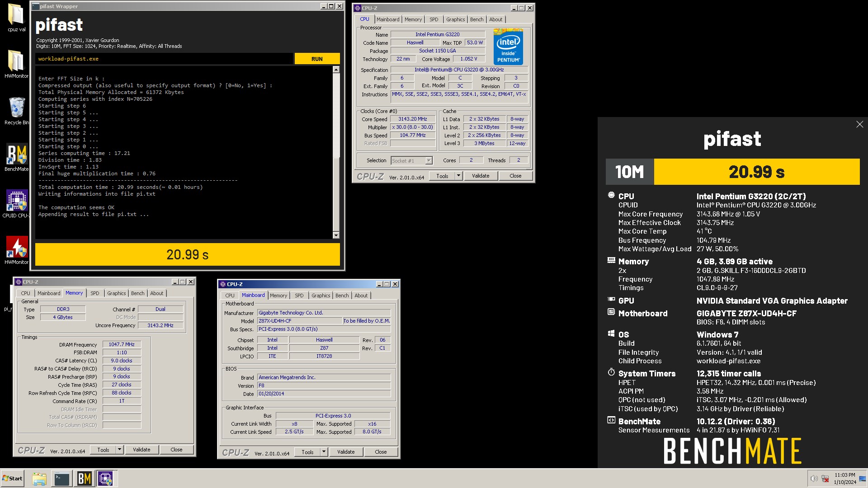The height and width of the screenshot is (488, 868).
Task: Open the Mainboard tab in CPU window
Action: (388, 19)
